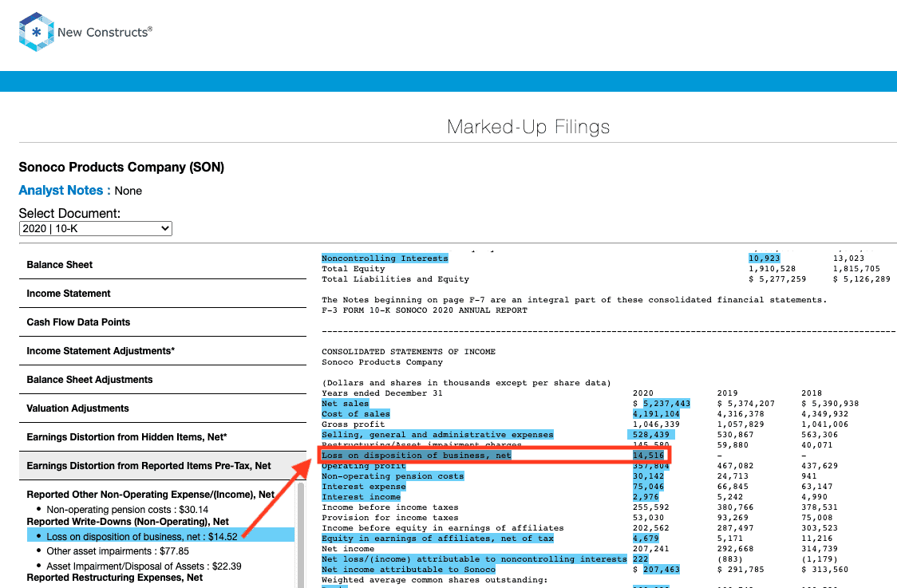Click highlighted value 4,191,104
This screenshot has width=897, height=588.
656,413
